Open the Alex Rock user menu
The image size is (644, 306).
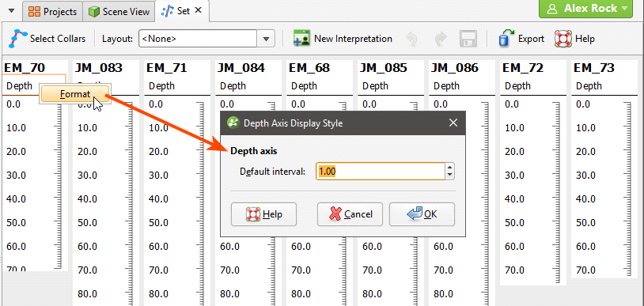[x=585, y=9]
